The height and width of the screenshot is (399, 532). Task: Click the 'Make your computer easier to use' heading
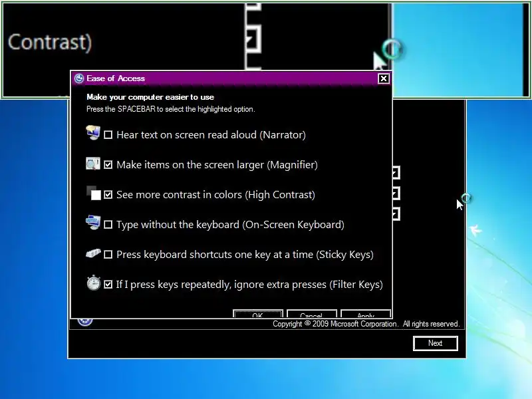[150, 97]
